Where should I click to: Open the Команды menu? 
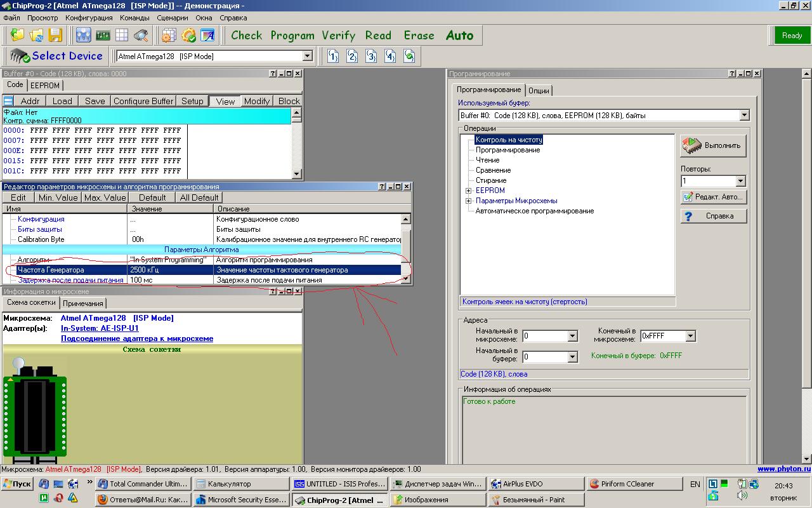pos(134,18)
